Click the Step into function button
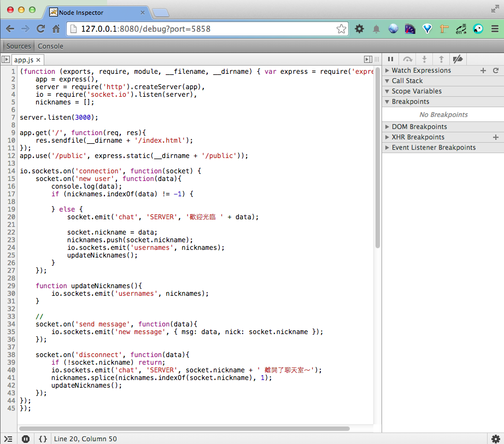The height and width of the screenshot is (444, 504). (424, 59)
